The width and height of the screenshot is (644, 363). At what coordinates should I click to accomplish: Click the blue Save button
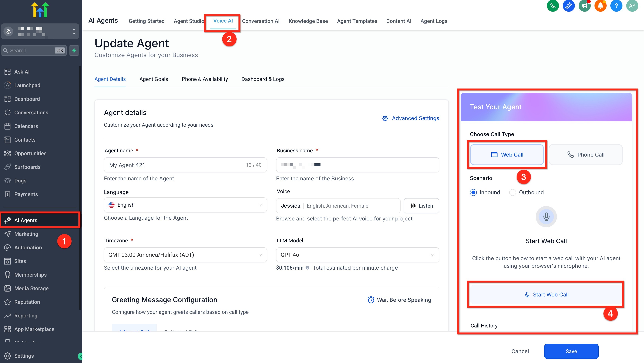pos(571,351)
